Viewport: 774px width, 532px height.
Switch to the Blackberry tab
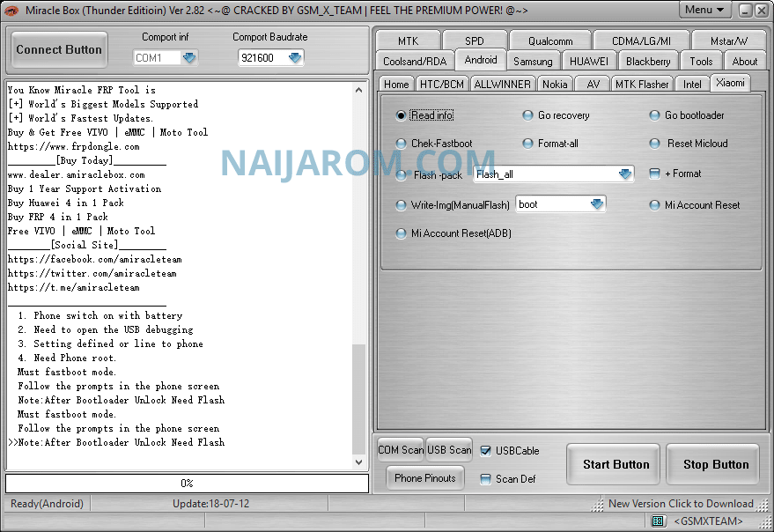648,62
